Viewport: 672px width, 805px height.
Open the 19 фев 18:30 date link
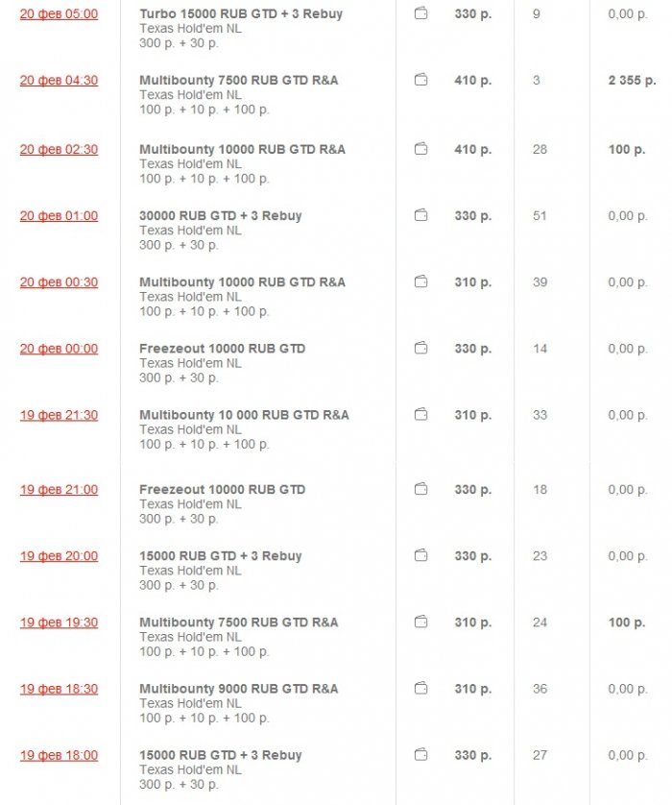[x=59, y=689]
